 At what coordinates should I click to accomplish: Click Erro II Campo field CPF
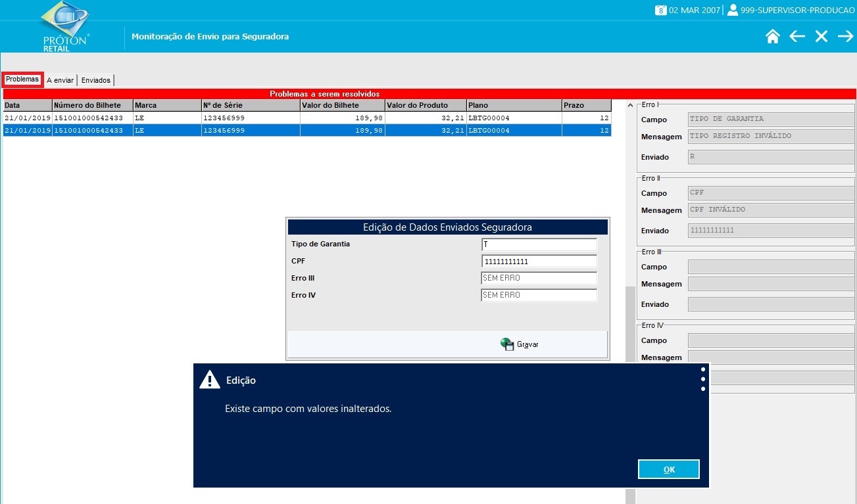tap(771, 193)
